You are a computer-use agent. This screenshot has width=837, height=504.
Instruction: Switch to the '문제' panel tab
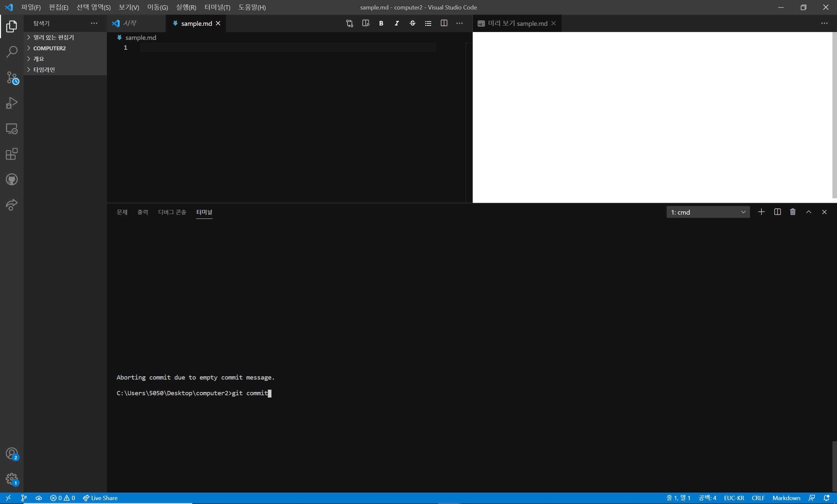click(122, 212)
